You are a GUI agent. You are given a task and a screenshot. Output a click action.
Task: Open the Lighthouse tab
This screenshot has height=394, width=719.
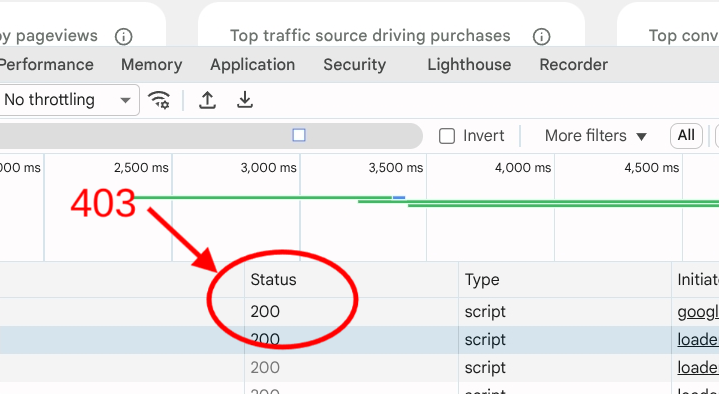469,65
